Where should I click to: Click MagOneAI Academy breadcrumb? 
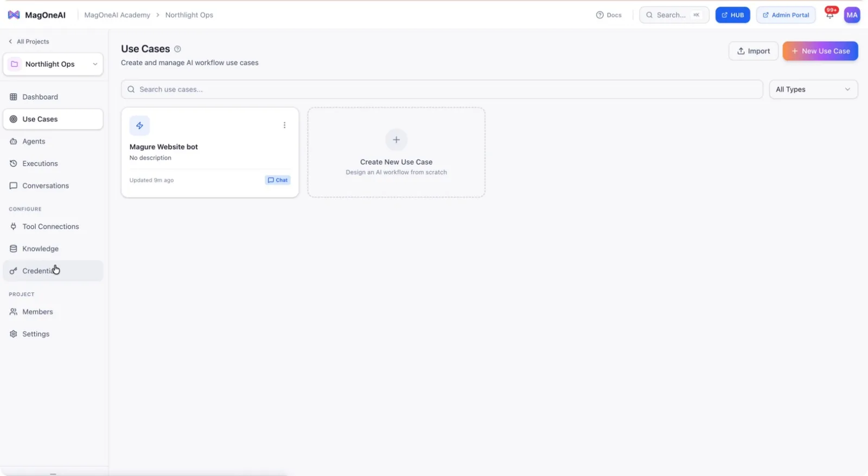point(117,15)
